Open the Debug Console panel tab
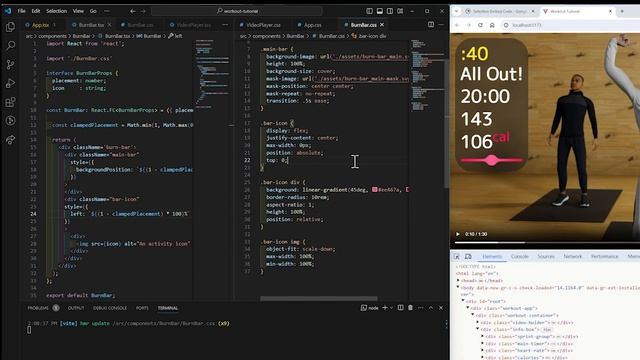 pos(110,308)
